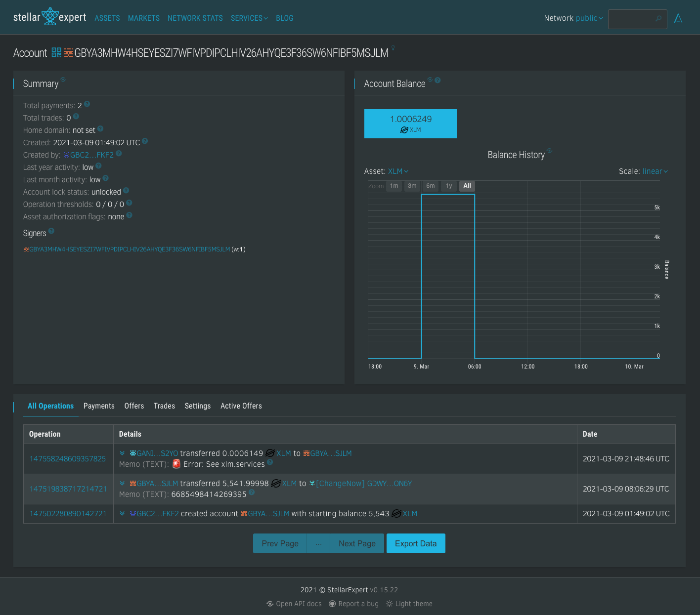
Task: Show help for Total trades
Action: coord(76,117)
